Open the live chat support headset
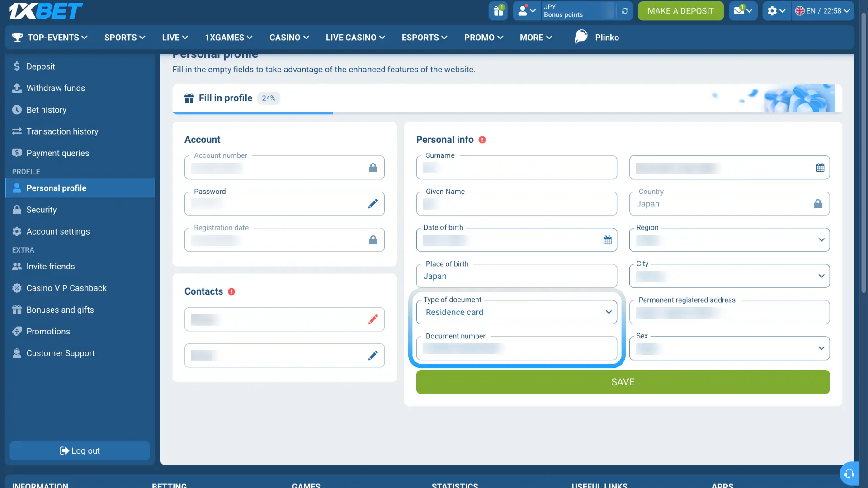 point(849,473)
